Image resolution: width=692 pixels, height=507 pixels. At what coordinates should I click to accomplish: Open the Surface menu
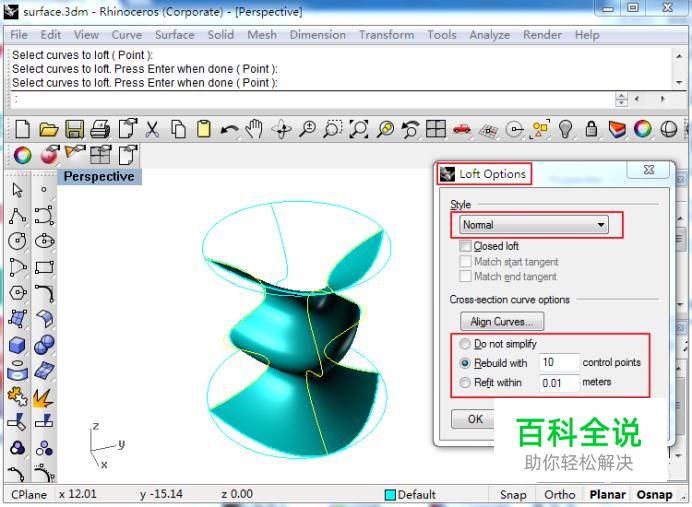pyautogui.click(x=175, y=35)
